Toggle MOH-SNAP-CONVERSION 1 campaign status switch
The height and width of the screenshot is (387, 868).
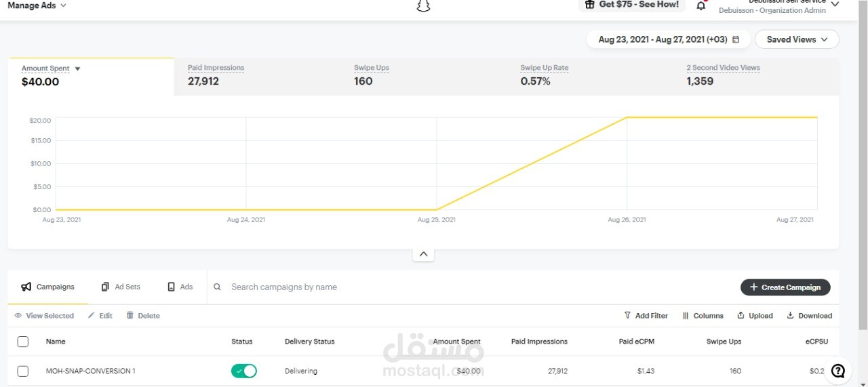coord(244,371)
